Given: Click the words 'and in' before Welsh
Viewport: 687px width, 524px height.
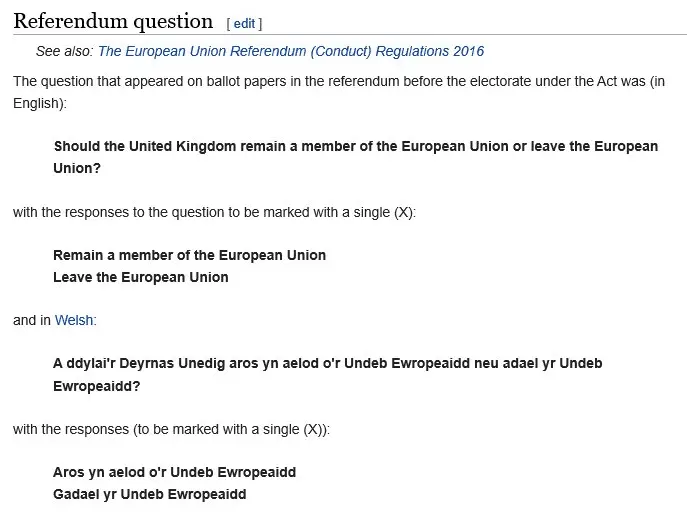Looking at the screenshot, I should (x=32, y=320).
